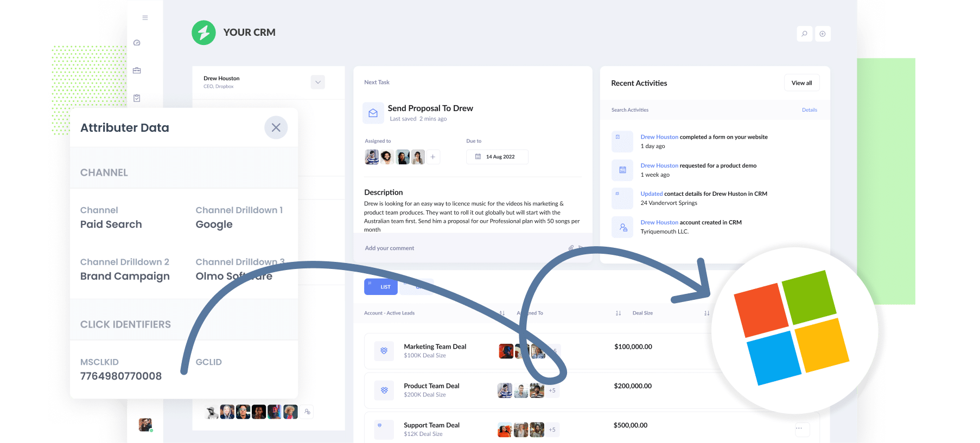Click the add-user icon beside bottom avatar row

(x=307, y=412)
